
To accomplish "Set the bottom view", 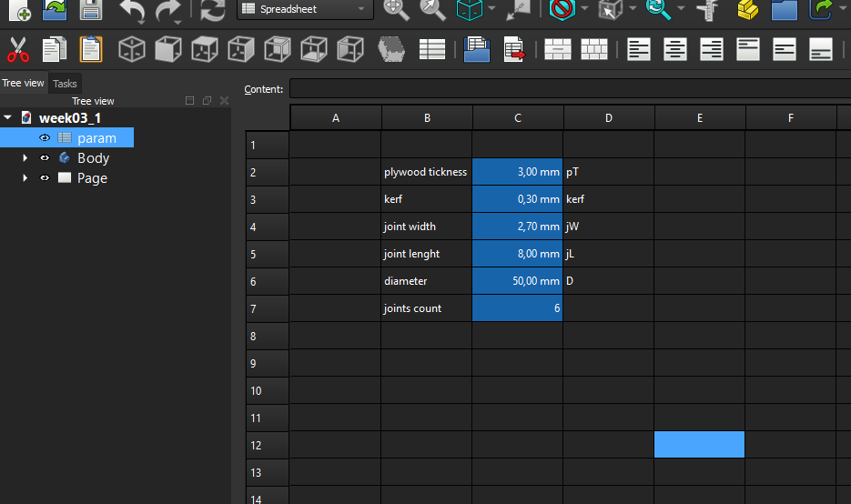I will click(x=314, y=49).
